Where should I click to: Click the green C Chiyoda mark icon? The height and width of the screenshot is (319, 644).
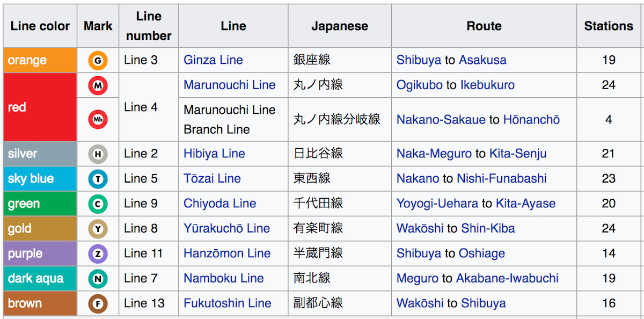(98, 204)
